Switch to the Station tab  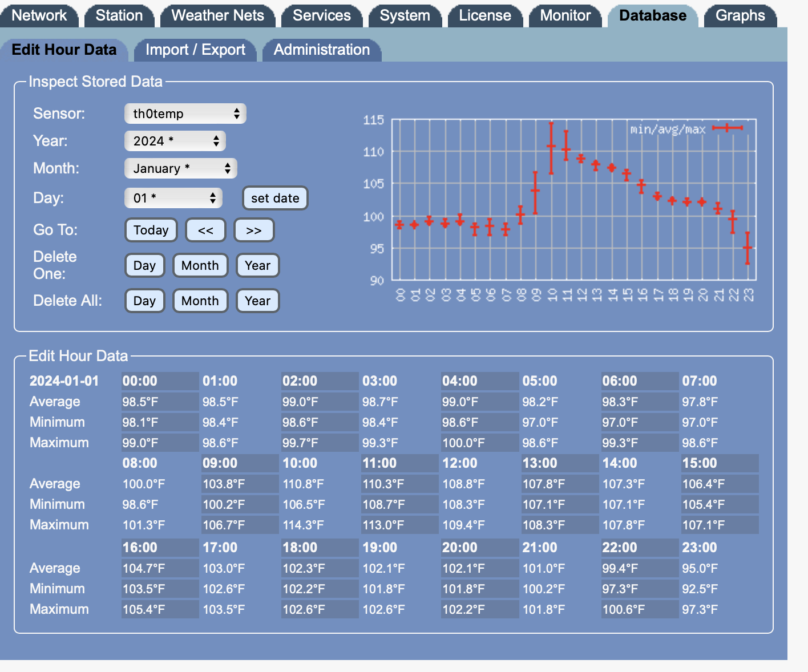(119, 15)
